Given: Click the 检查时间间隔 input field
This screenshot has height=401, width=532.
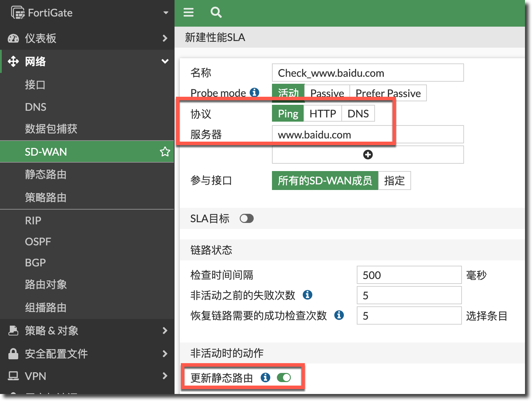Looking at the screenshot, I should [409, 275].
